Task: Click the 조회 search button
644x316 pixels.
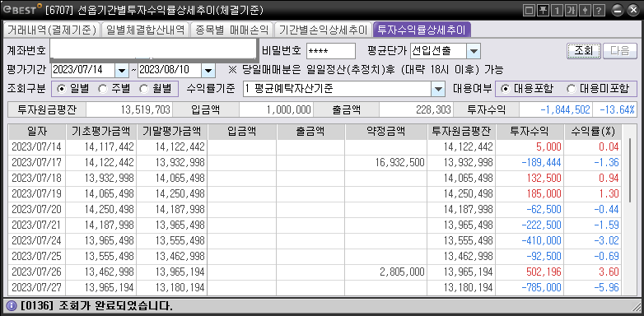Action: click(x=584, y=51)
